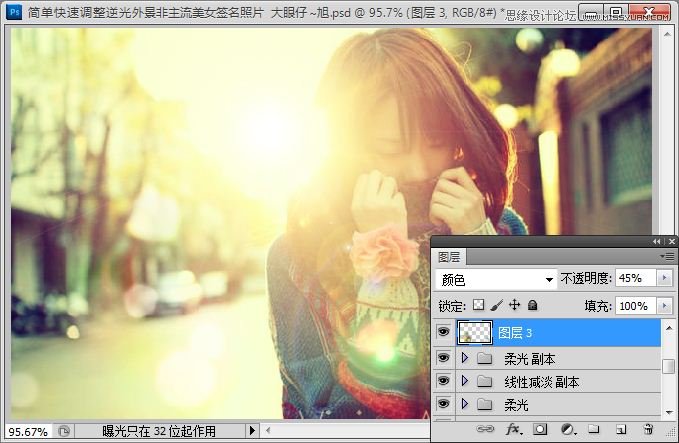
Task: Add a layer mask
Action: pyautogui.click(x=540, y=429)
